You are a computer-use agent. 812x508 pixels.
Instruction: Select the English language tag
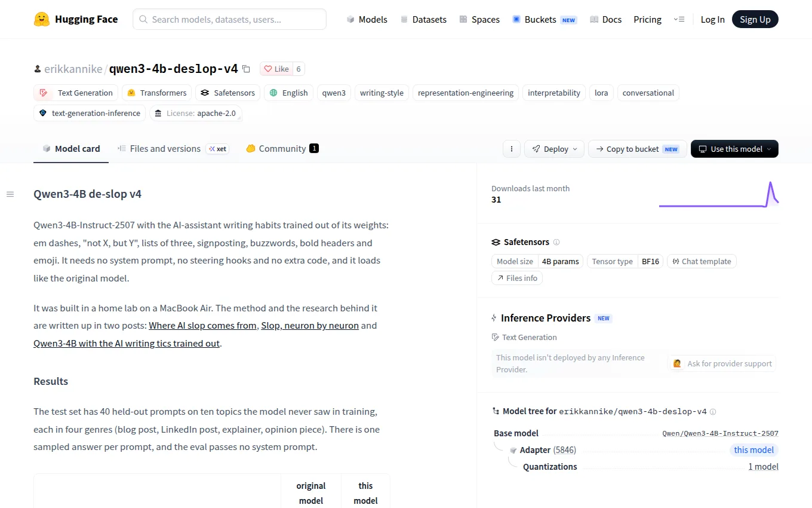[x=288, y=93]
